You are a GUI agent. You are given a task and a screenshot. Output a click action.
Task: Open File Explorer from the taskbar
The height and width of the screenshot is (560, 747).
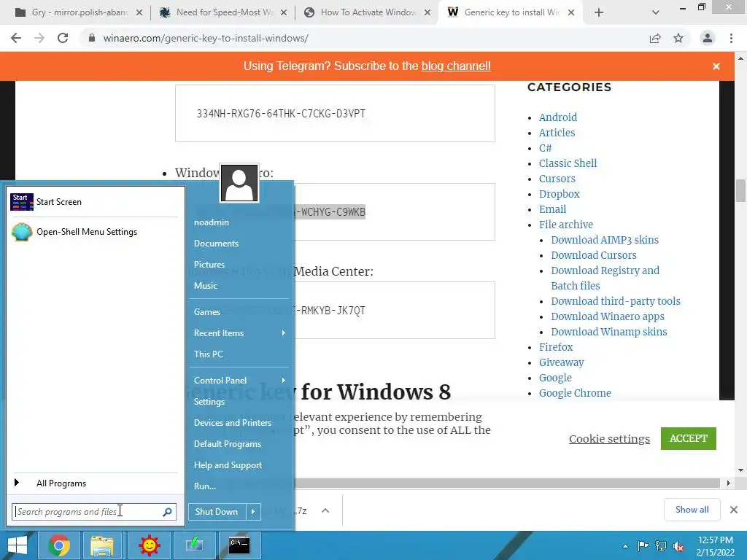click(102, 545)
